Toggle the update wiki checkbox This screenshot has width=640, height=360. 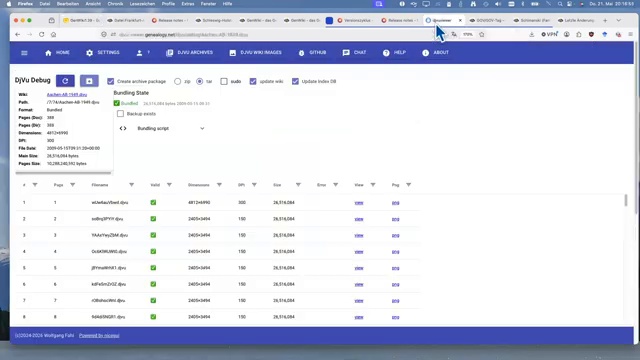(x=253, y=81)
